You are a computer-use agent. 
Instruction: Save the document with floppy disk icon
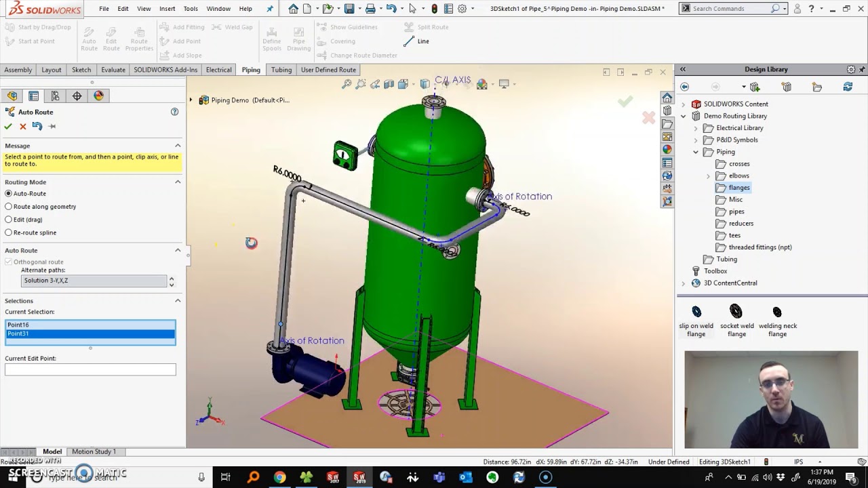tap(349, 9)
